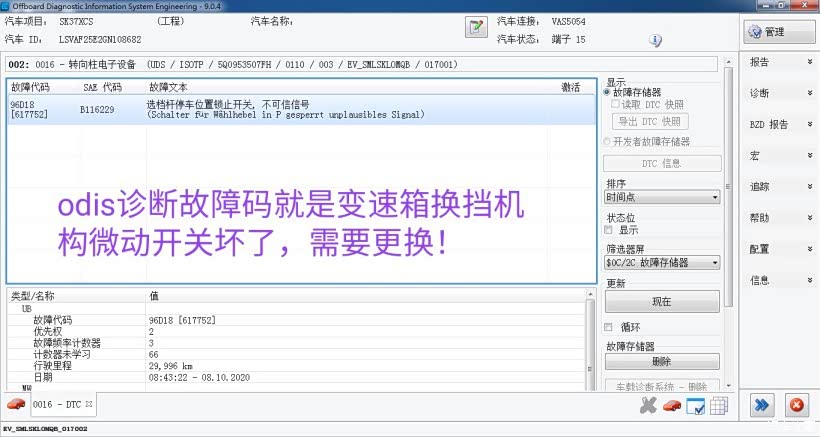Close the 0016 - DTC tab
The height and width of the screenshot is (437, 820).
(x=89, y=404)
